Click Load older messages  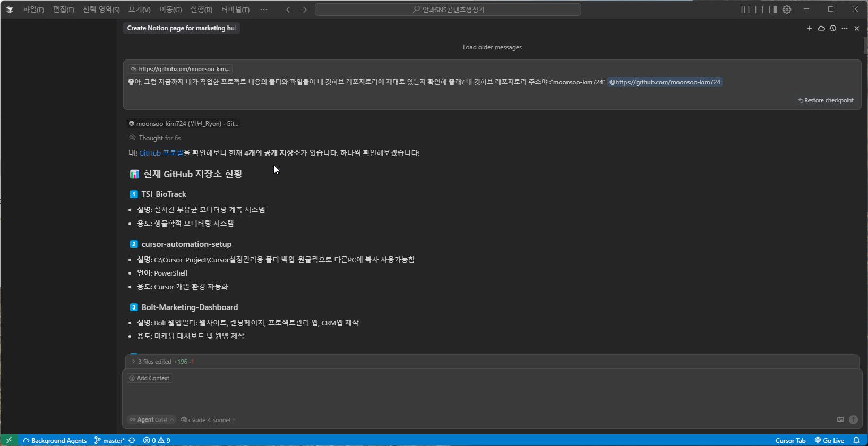pyautogui.click(x=492, y=47)
